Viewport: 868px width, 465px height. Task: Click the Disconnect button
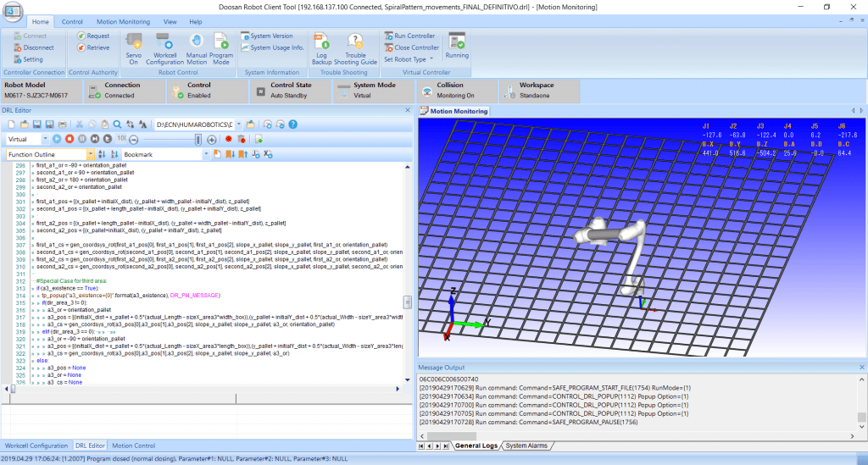coord(34,47)
